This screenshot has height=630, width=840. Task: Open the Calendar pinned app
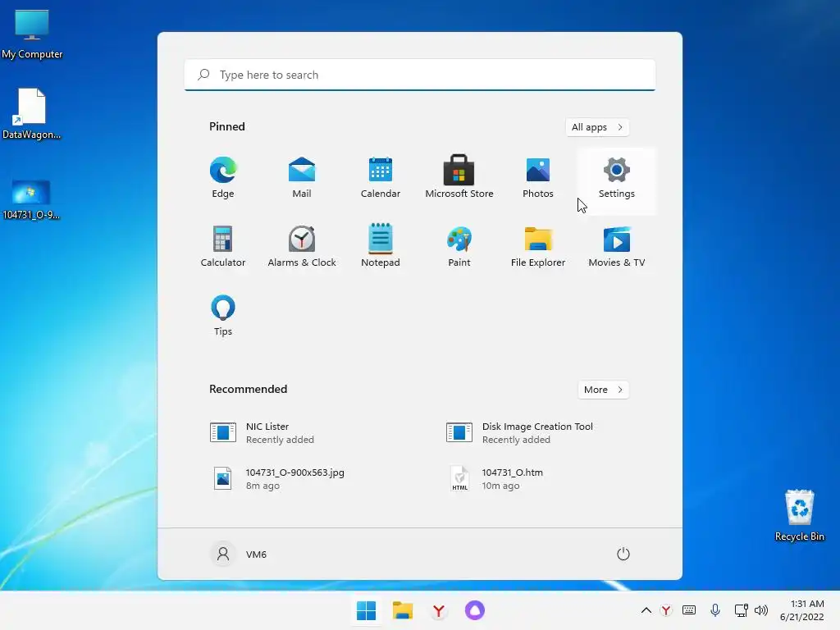click(x=381, y=178)
